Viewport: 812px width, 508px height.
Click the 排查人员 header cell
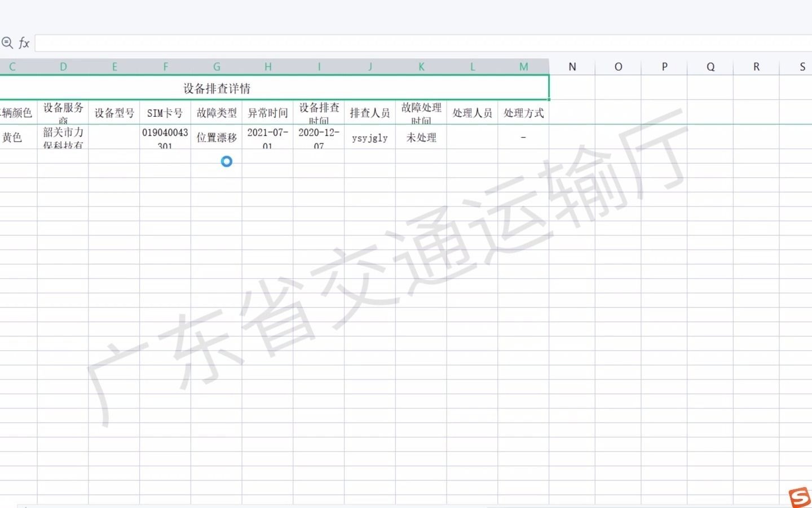[370, 113]
